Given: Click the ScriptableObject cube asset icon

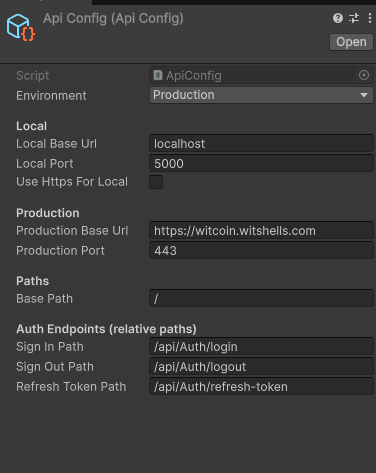Looking at the screenshot, I should [x=20, y=27].
